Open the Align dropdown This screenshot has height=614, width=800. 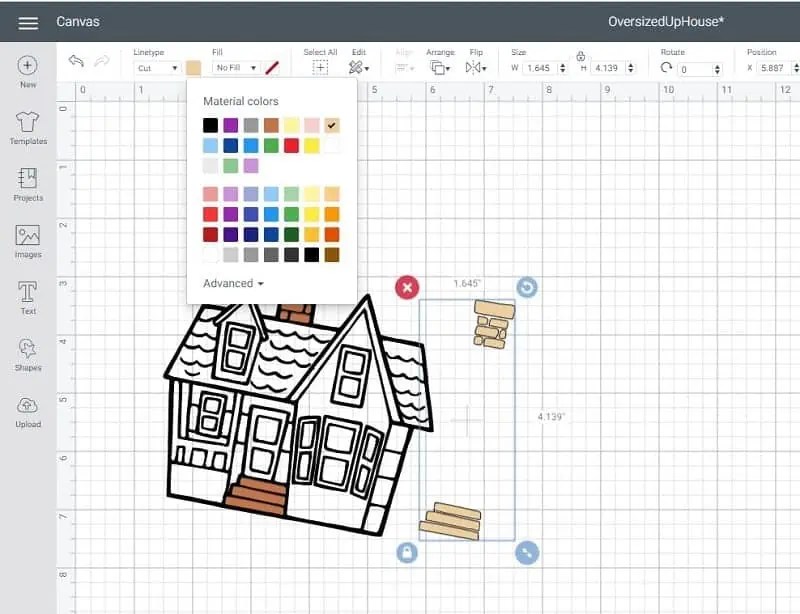405,67
